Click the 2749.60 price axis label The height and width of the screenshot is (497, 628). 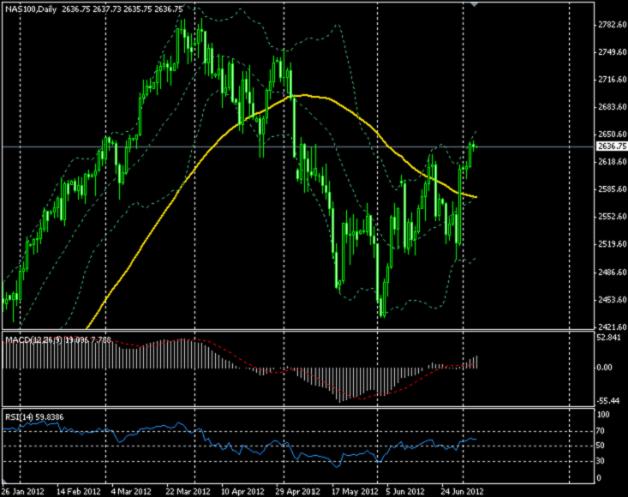click(612, 52)
